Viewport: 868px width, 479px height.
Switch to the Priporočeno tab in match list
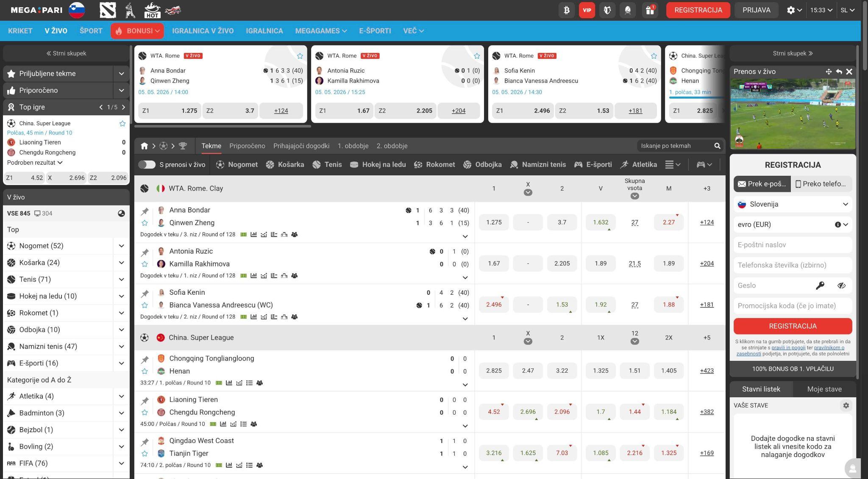click(247, 146)
